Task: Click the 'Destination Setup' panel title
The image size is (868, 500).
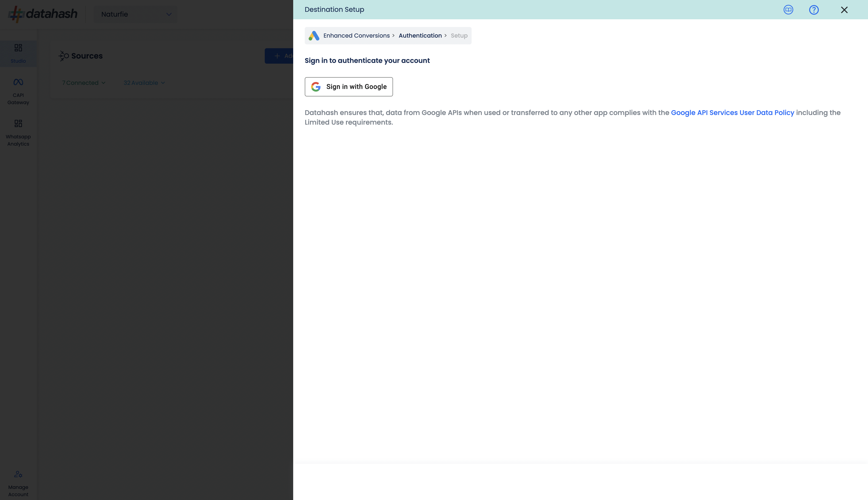Action: [x=334, y=10]
